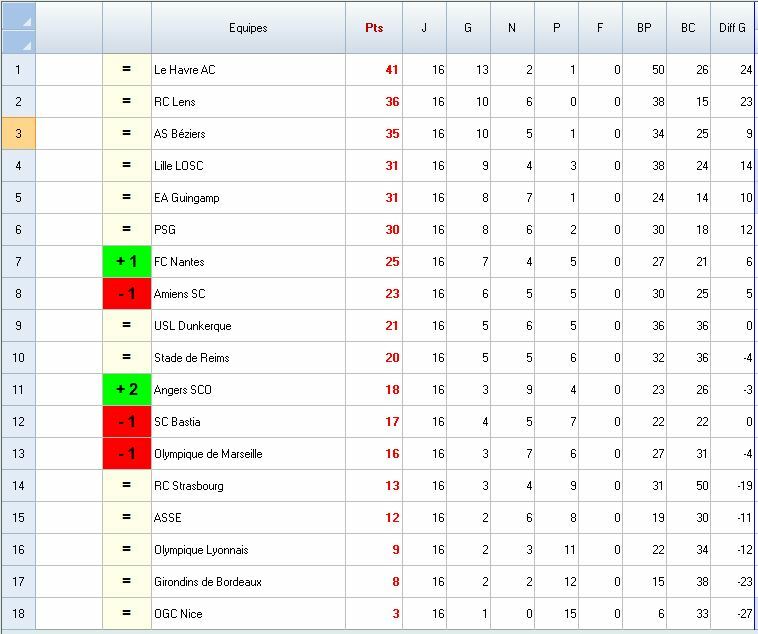Click the OGC Nice team name
This screenshot has height=634, width=758.
(178, 614)
